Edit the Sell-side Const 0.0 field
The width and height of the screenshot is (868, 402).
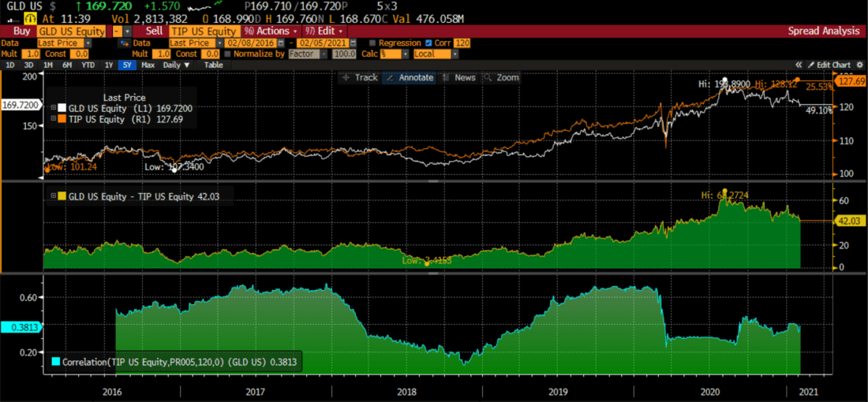[212, 54]
